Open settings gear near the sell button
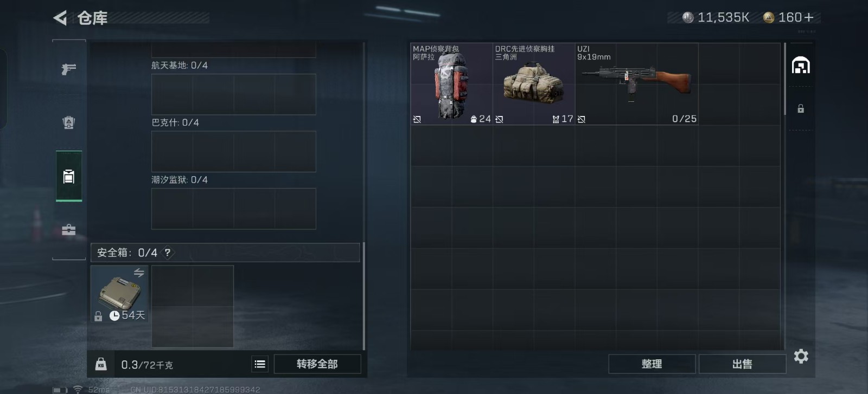Image resolution: width=868 pixels, height=394 pixels. tap(801, 356)
